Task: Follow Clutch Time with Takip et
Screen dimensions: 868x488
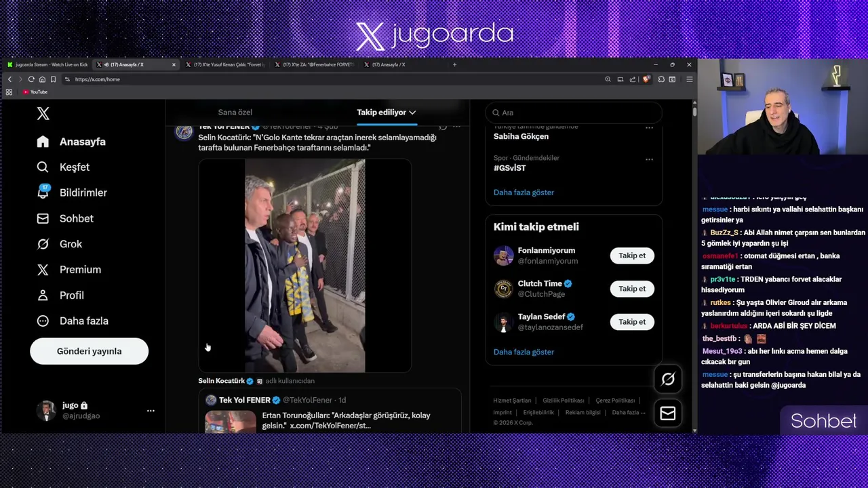Action: point(632,289)
